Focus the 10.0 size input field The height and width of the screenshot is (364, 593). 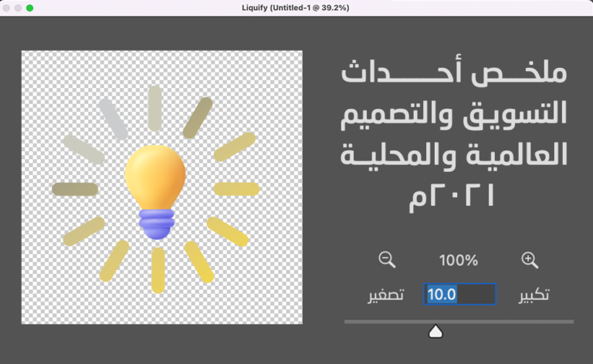click(x=459, y=295)
